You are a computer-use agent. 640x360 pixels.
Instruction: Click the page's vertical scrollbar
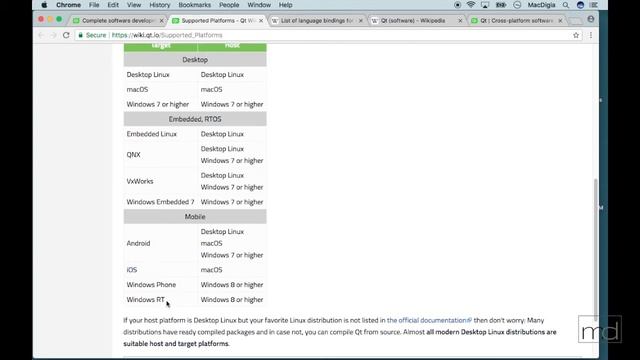click(x=596, y=249)
